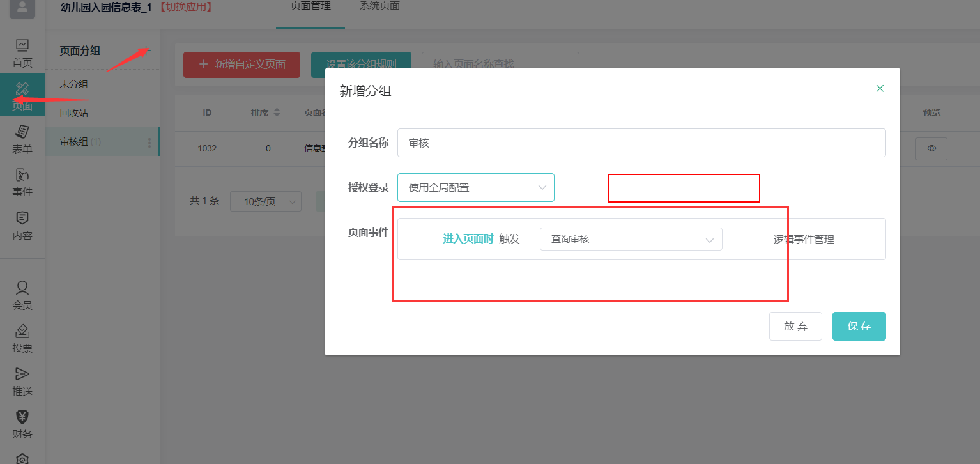This screenshot has width=980, height=464.
Task: Sort by the 排序 column arrows
Action: [277, 112]
